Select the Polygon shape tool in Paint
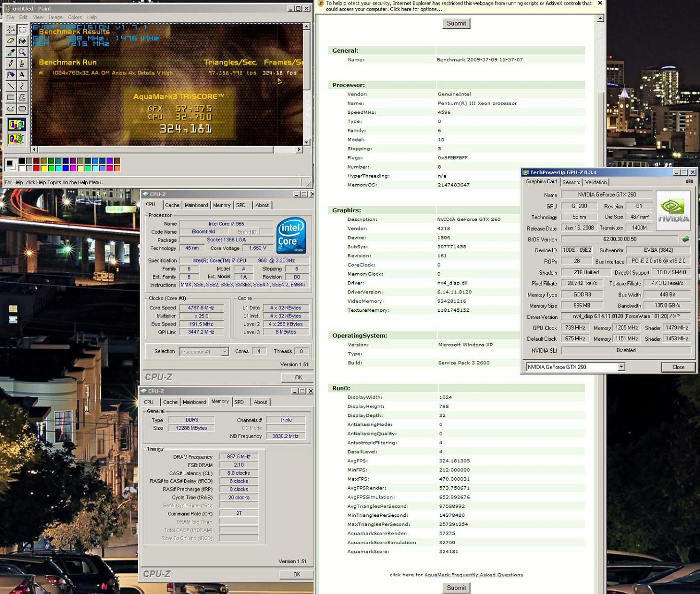The width and height of the screenshot is (700, 594). point(22,97)
